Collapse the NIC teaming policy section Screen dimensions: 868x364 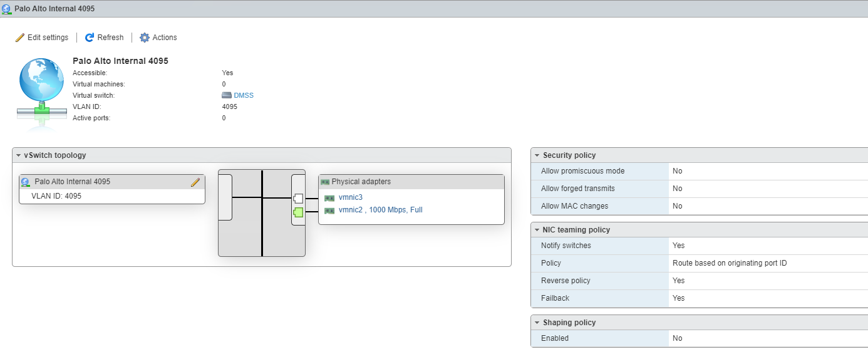(x=537, y=230)
